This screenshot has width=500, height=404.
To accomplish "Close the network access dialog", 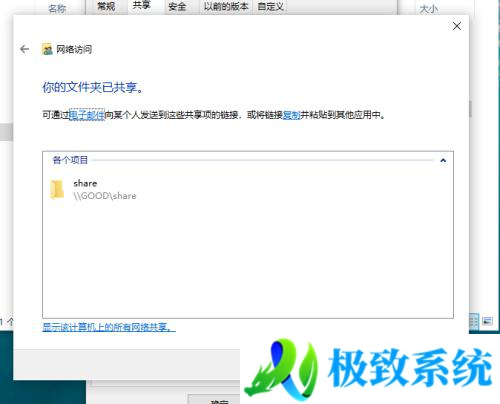I will click(457, 26).
